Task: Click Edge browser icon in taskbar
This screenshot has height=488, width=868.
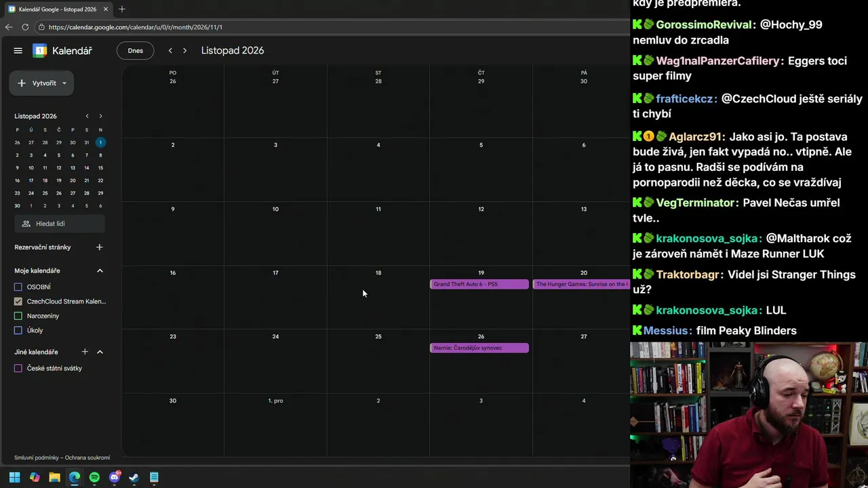Action: (x=75, y=477)
